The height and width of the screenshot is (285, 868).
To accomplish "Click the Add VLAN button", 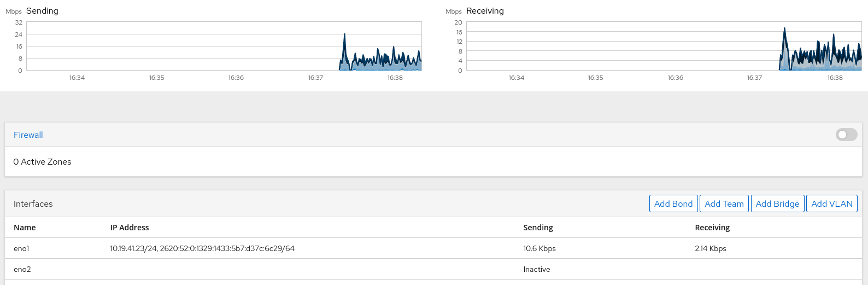I will click(x=832, y=203).
